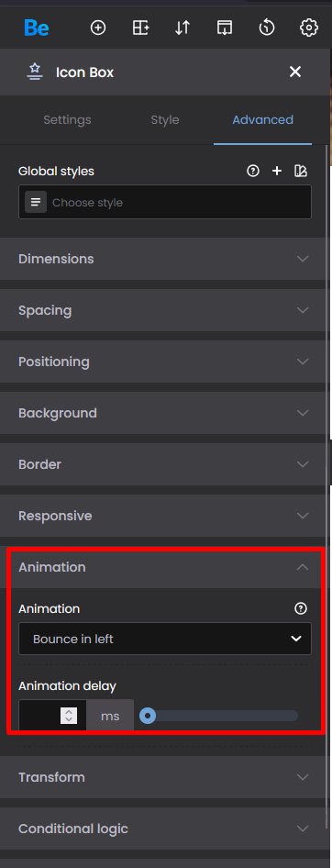
Task: Open the Bounce in left animation dropdown
Action: coord(165,639)
